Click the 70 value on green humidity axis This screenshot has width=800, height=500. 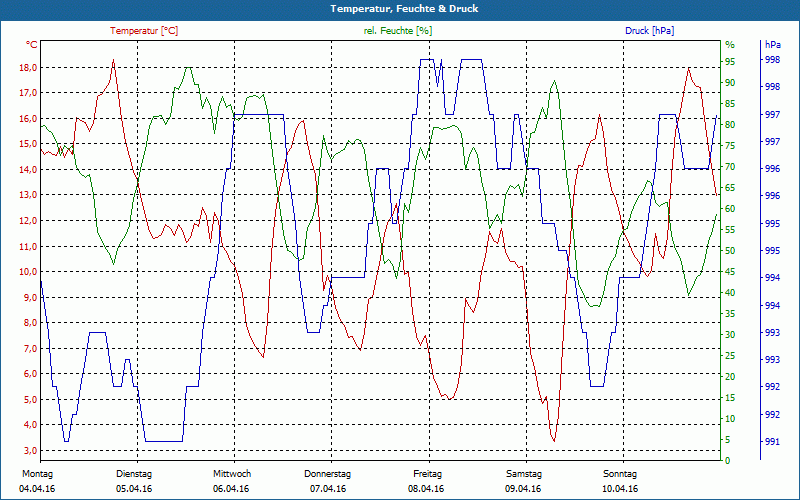point(730,167)
